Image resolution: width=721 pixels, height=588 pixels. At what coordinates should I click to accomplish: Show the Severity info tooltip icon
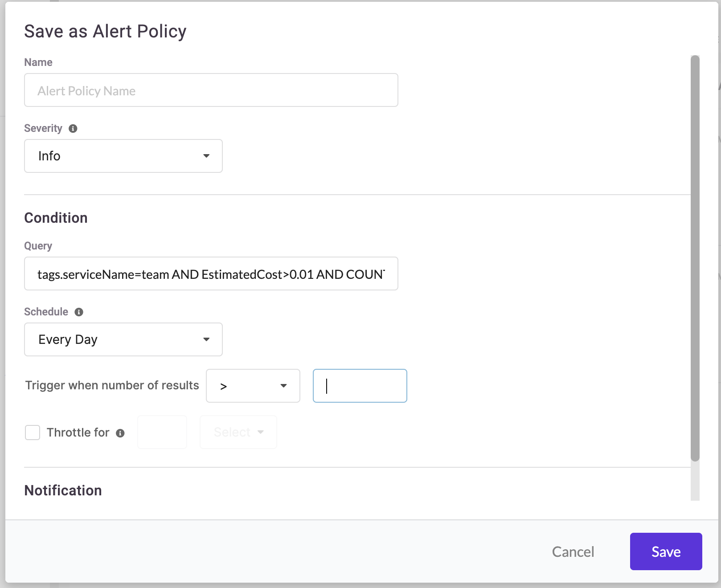73,128
